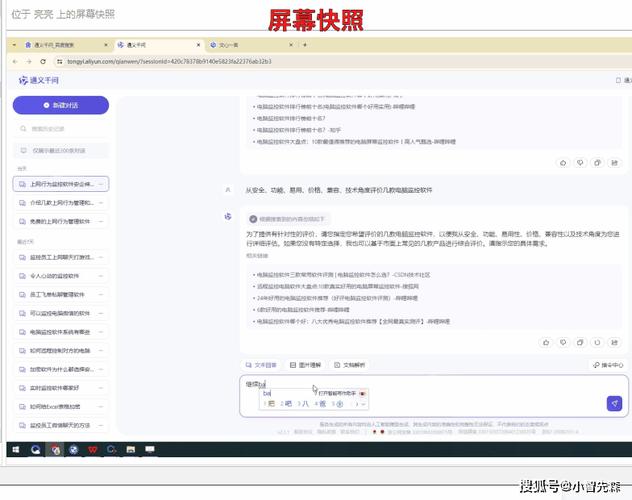Start a new chat with 新建对话 button
Viewport: 632px width, 500px height.
tap(60, 105)
